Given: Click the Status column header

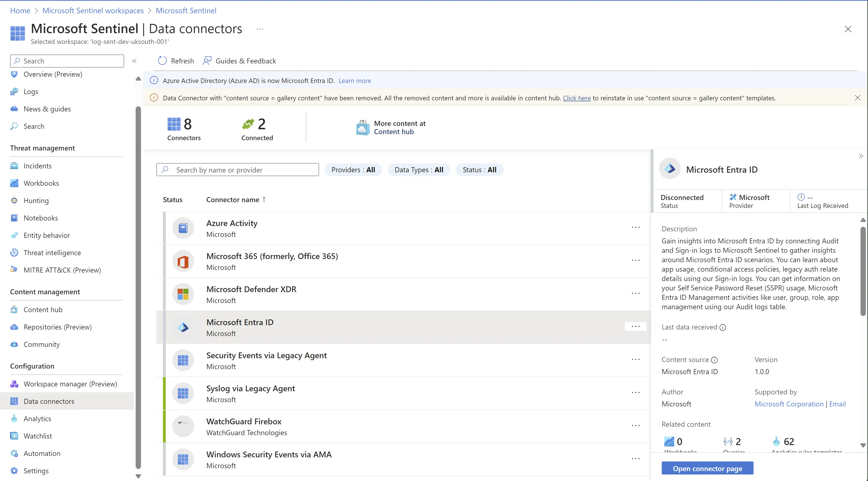Looking at the screenshot, I should pos(173,200).
